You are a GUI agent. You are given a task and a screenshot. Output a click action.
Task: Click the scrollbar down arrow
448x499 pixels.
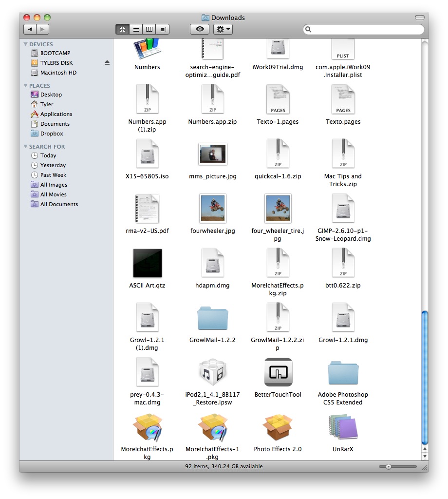(425, 456)
